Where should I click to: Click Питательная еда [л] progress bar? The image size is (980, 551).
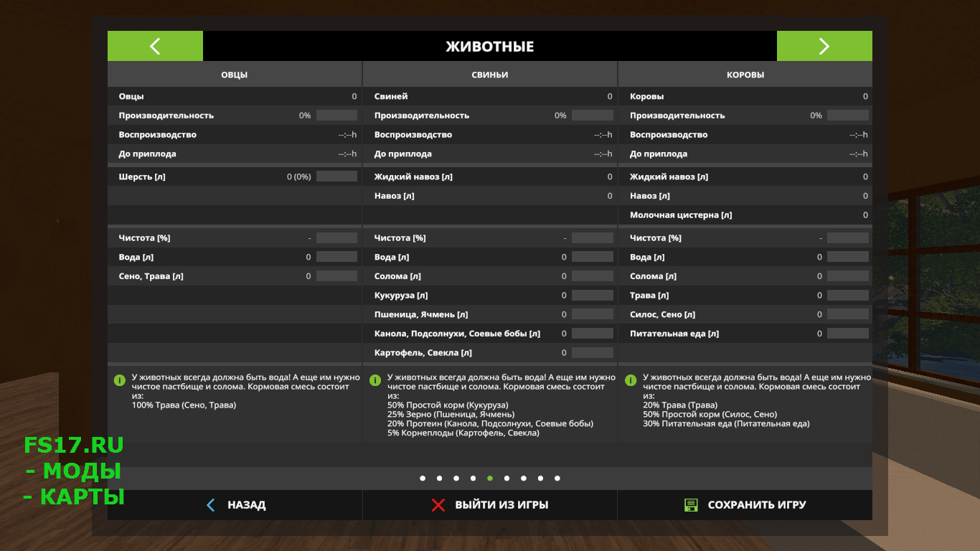(848, 334)
